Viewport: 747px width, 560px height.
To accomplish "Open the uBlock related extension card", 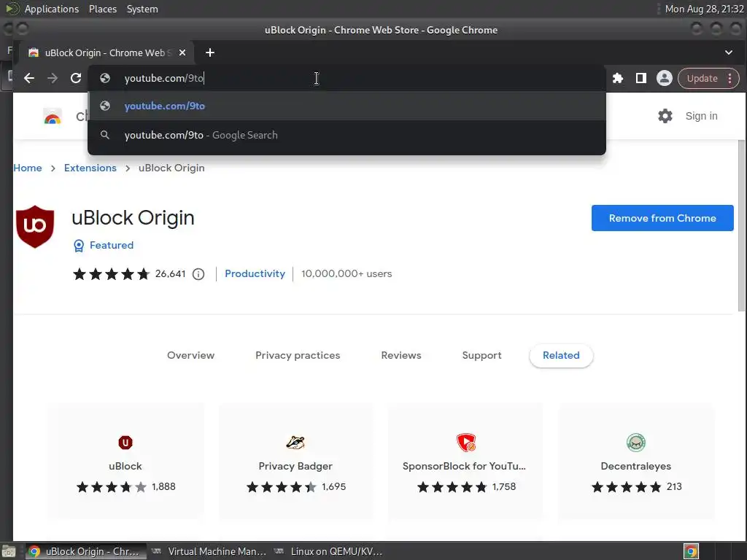I will coord(125,462).
